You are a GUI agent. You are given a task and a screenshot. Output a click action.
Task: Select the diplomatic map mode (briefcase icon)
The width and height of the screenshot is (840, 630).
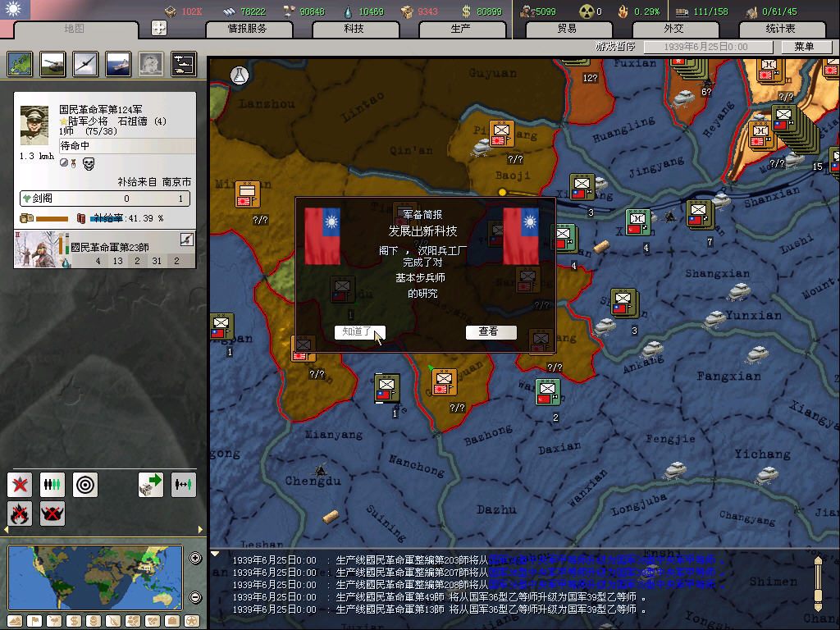coord(172,622)
